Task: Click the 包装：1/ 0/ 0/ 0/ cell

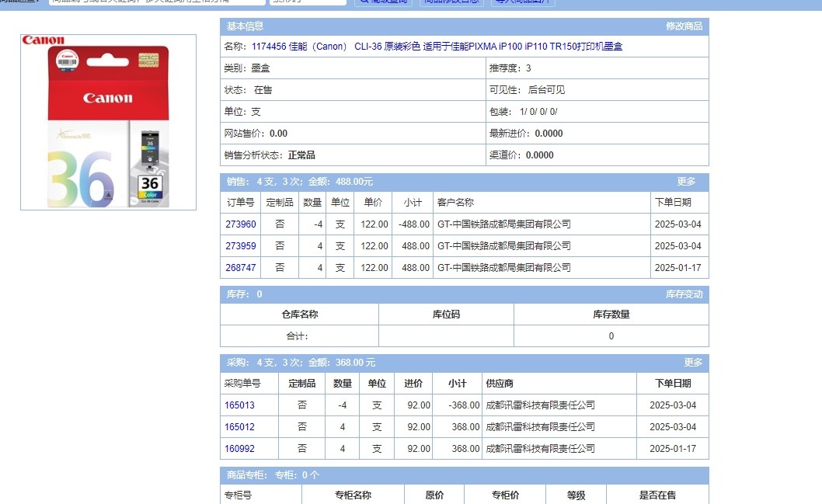Action: [x=597, y=112]
